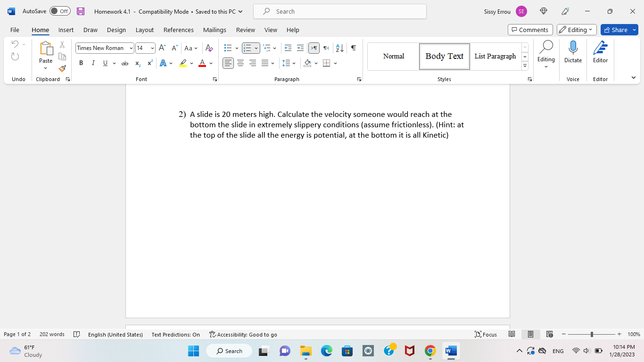Open the Font Size dropdown
This screenshot has height=362, width=644.
(x=152, y=48)
